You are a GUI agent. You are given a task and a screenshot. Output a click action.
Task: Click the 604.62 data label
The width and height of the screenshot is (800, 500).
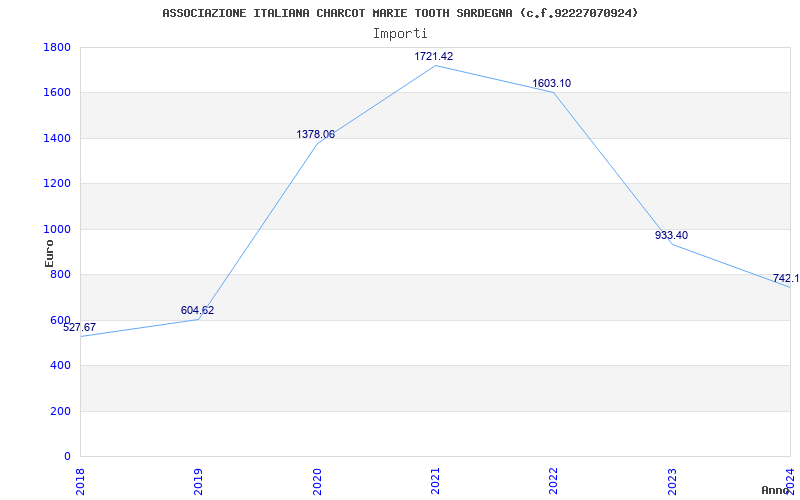pos(197,310)
